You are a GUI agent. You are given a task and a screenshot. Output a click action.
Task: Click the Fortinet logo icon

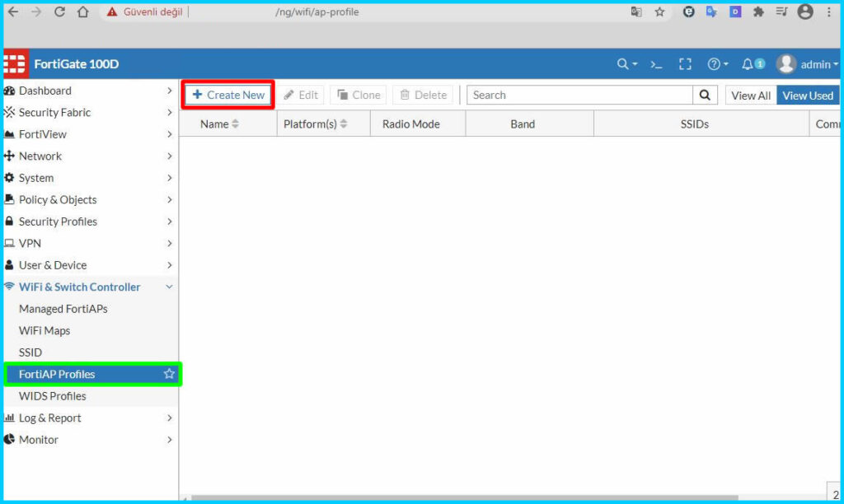click(15, 63)
